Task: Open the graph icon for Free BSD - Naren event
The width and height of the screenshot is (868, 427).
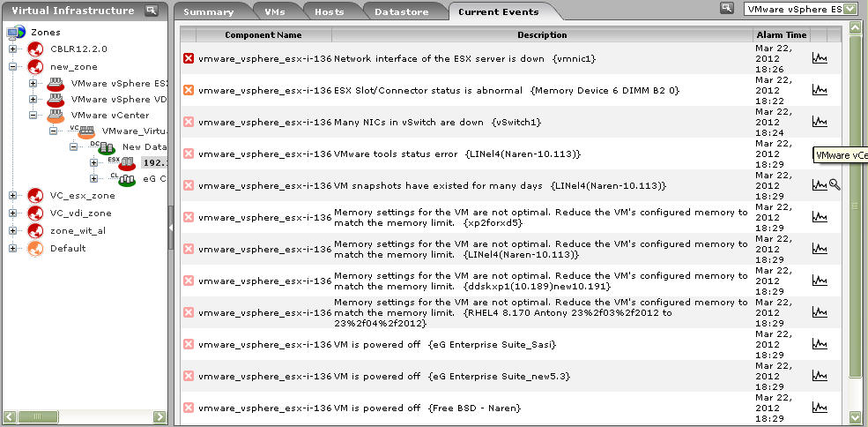Action: tap(820, 408)
